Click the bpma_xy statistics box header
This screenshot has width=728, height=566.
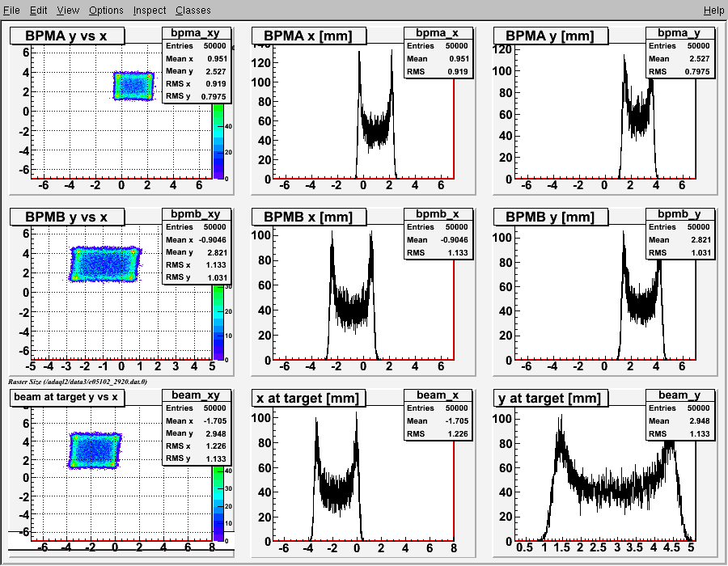click(x=197, y=33)
